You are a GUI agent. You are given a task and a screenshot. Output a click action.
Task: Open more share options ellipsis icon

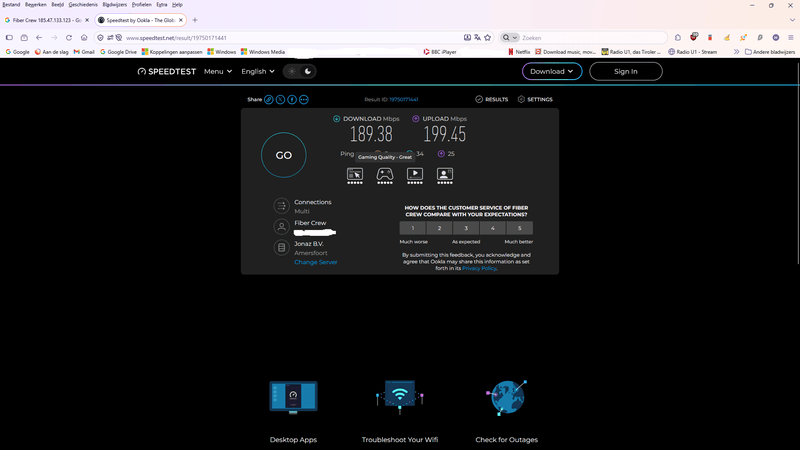click(x=304, y=99)
